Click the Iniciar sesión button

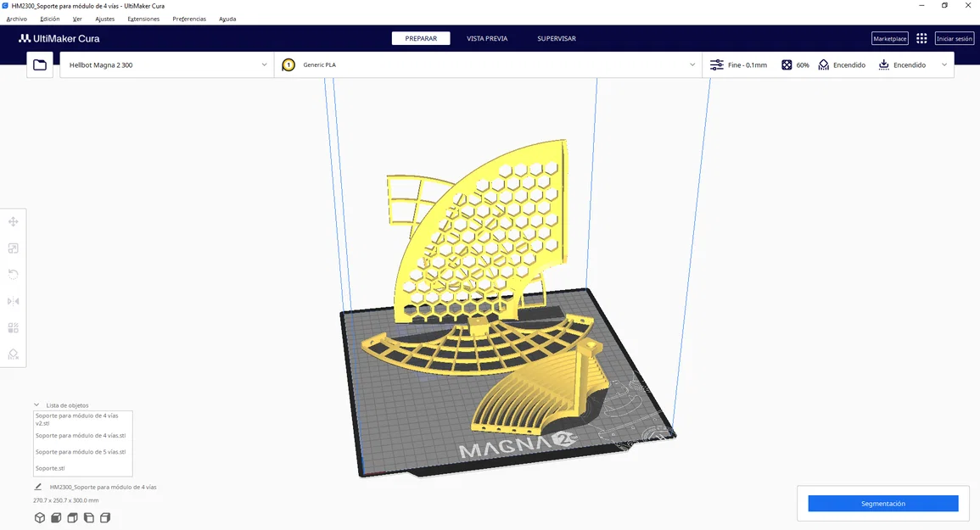955,39
